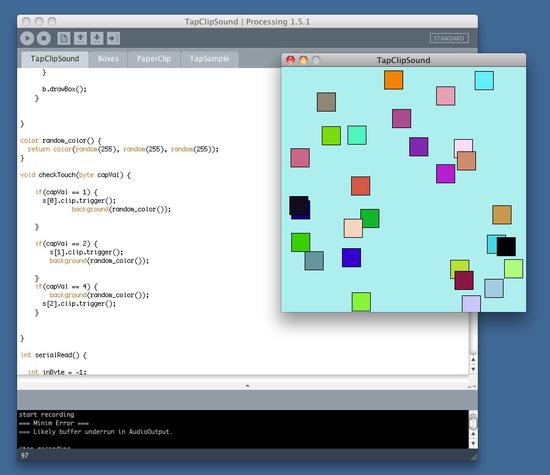Switch to the Boxes tab
The image size is (550, 475).
coord(108,59)
